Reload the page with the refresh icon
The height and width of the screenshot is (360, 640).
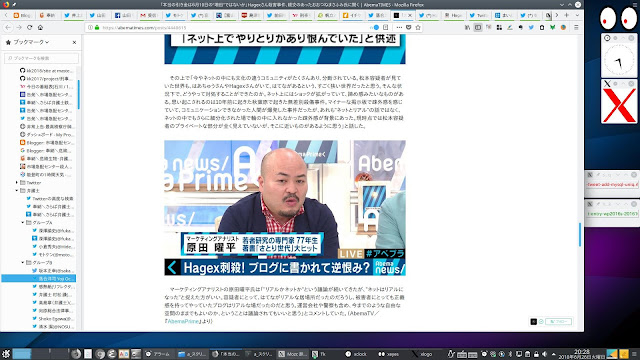29,27
